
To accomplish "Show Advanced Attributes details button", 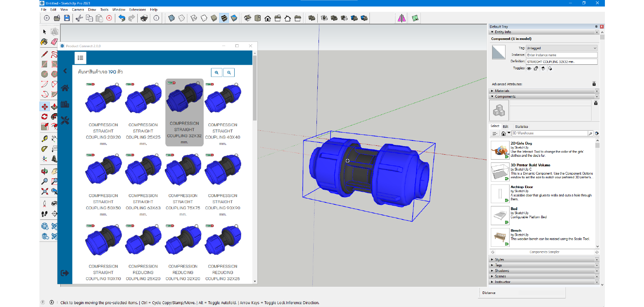I will coord(594,84).
